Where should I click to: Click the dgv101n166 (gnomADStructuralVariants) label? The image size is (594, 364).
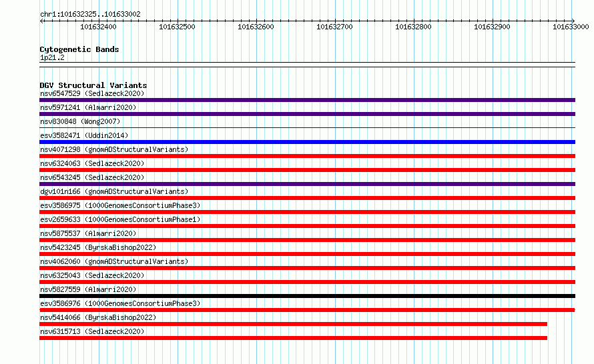[x=114, y=191]
